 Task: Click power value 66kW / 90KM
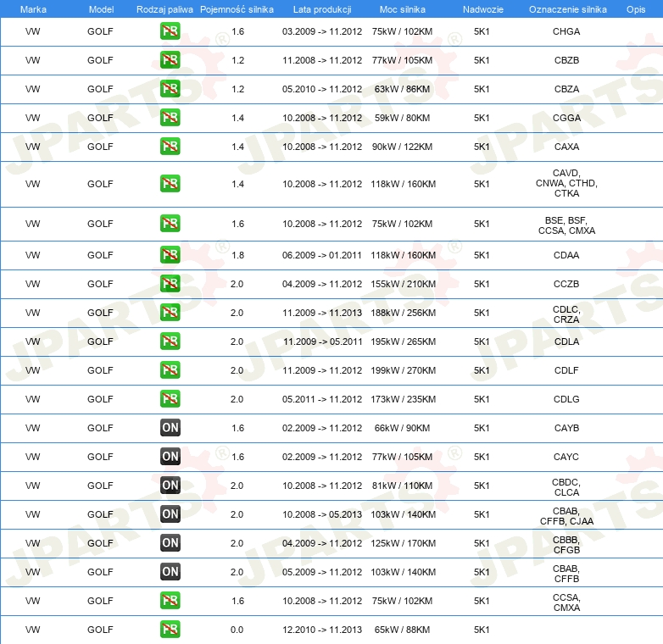pyautogui.click(x=402, y=428)
